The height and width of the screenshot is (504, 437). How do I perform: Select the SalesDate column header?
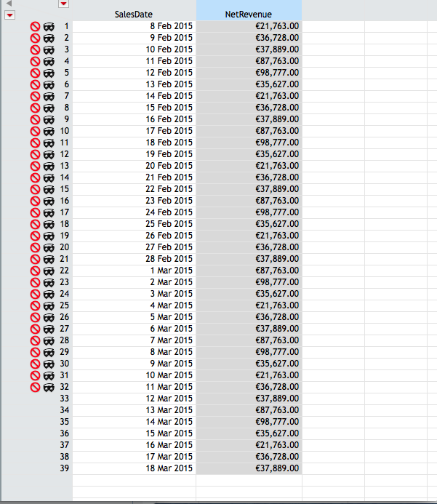[134, 14]
